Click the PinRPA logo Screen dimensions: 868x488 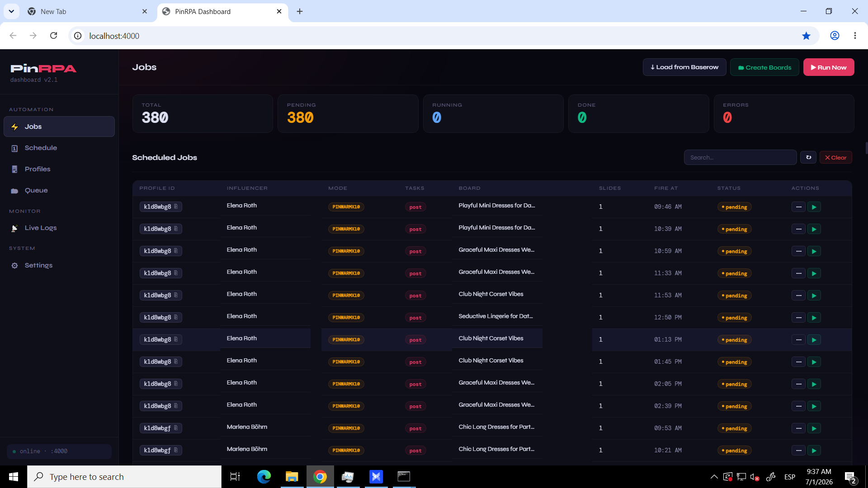[43, 69]
